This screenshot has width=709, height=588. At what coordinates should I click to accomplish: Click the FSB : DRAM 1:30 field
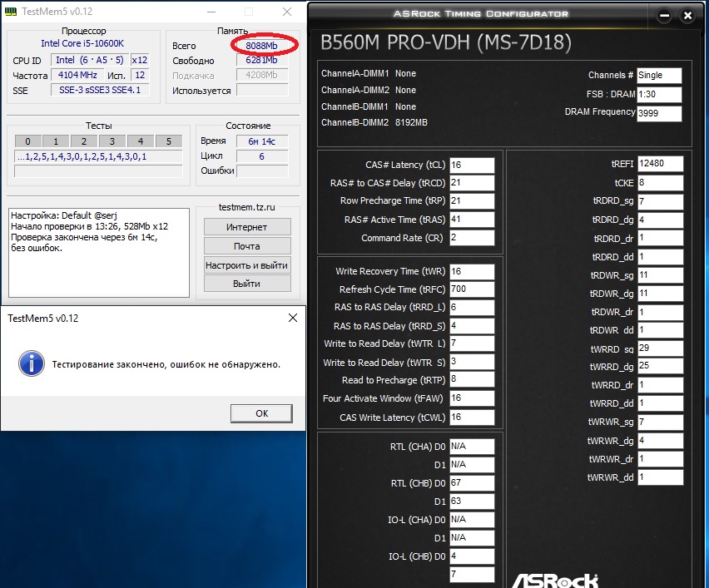[659, 95]
